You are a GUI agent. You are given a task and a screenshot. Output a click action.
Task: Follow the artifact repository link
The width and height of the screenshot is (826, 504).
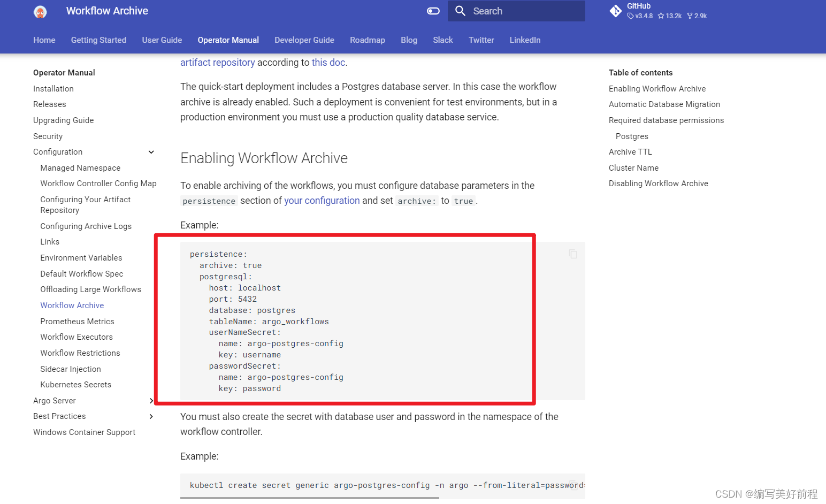click(x=218, y=63)
